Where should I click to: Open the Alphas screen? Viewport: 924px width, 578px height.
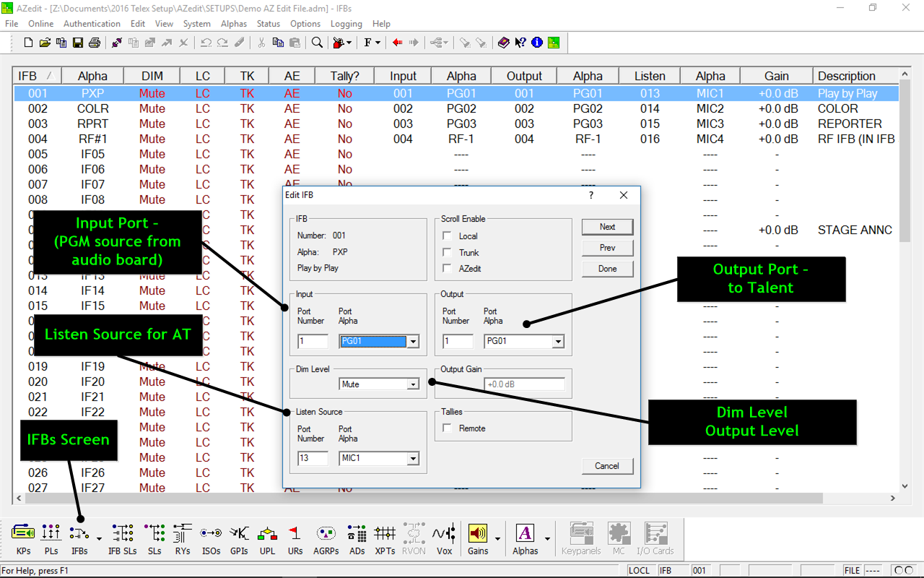(526, 539)
